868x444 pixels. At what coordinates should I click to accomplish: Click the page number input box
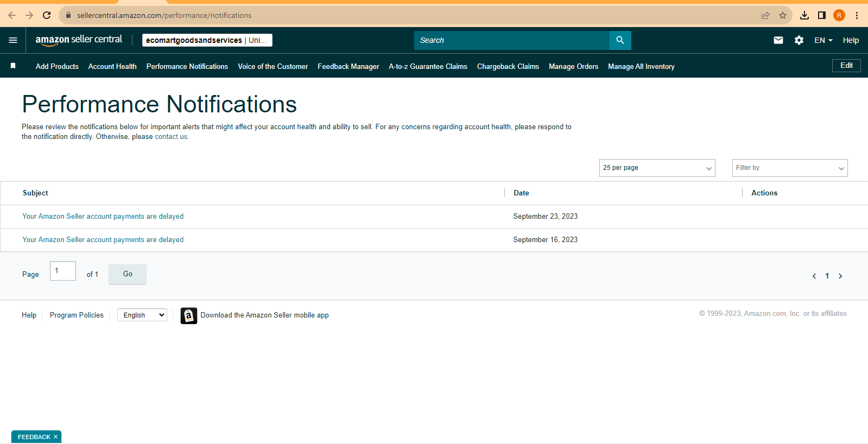click(x=63, y=271)
